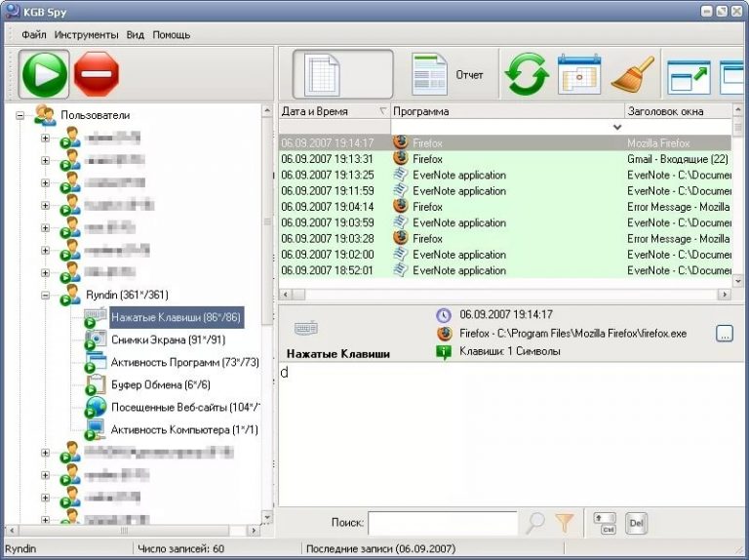Viewport: 749px width, 560px height.
Task: Clear logs with the broom icon
Action: [632, 74]
